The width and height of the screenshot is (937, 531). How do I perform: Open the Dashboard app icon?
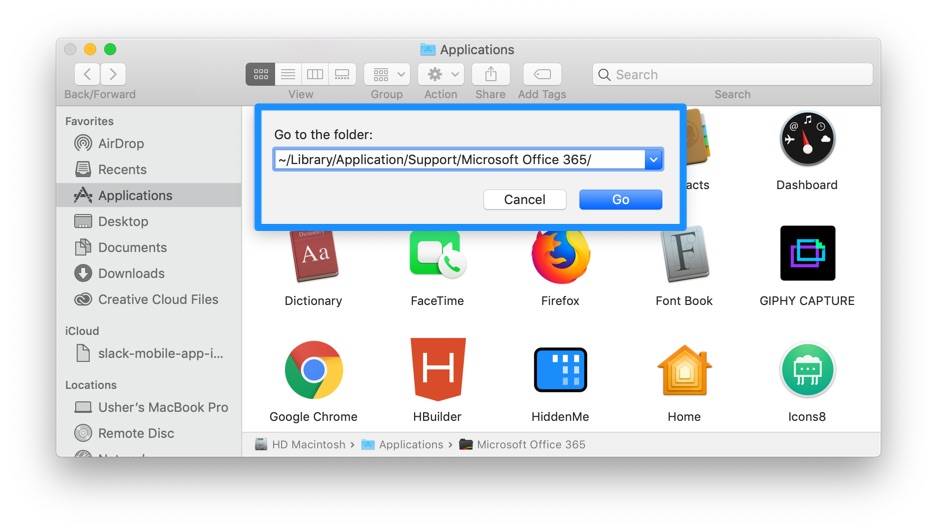[x=807, y=139]
